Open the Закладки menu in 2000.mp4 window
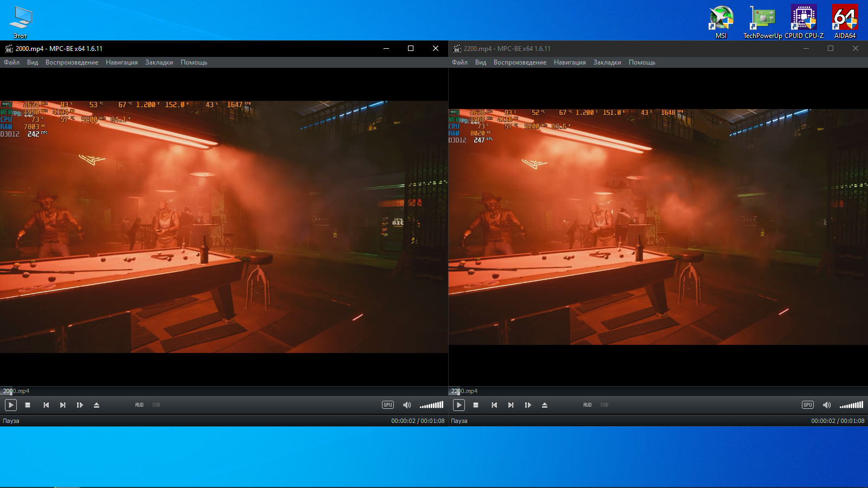The image size is (868, 488). pyautogui.click(x=159, y=62)
